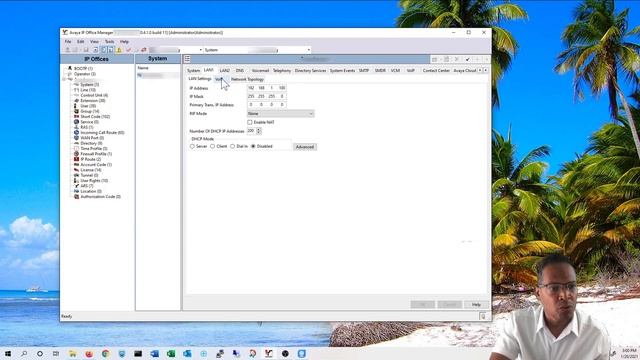Viewport: 640px width, 360px height.
Task: Check the Enable NAT checkbox
Action: [x=250, y=122]
